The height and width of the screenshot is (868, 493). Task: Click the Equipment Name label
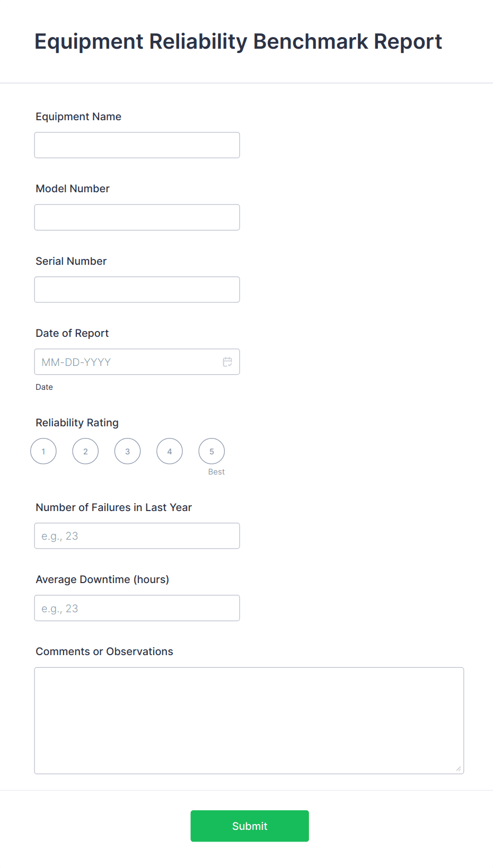(78, 117)
